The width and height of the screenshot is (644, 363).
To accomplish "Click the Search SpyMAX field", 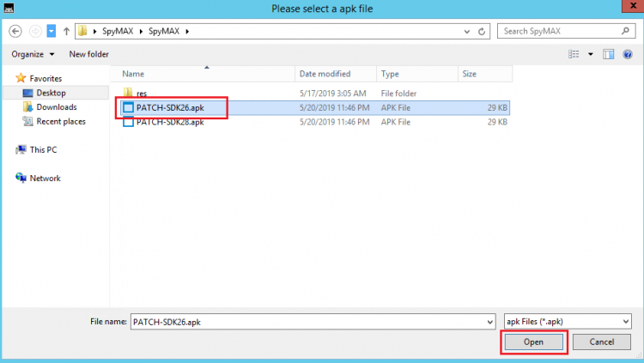I will click(x=562, y=32).
